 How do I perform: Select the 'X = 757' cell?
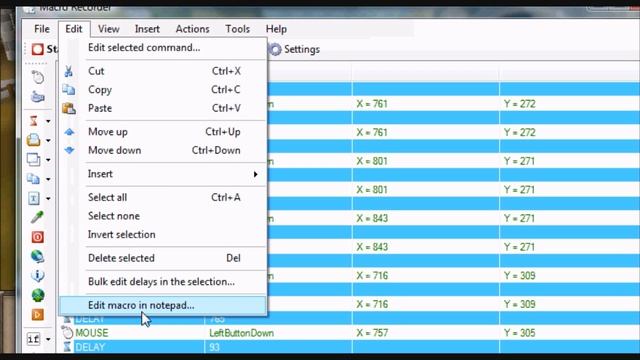[x=372, y=333]
